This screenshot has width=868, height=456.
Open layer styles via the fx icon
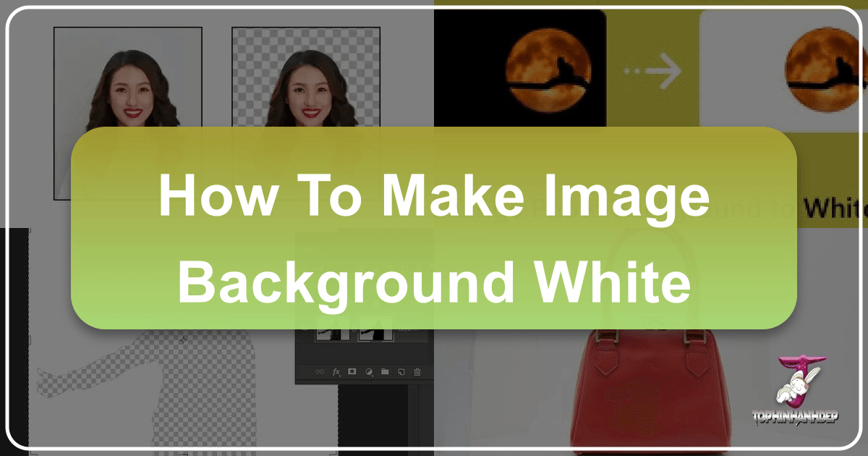coord(336,371)
